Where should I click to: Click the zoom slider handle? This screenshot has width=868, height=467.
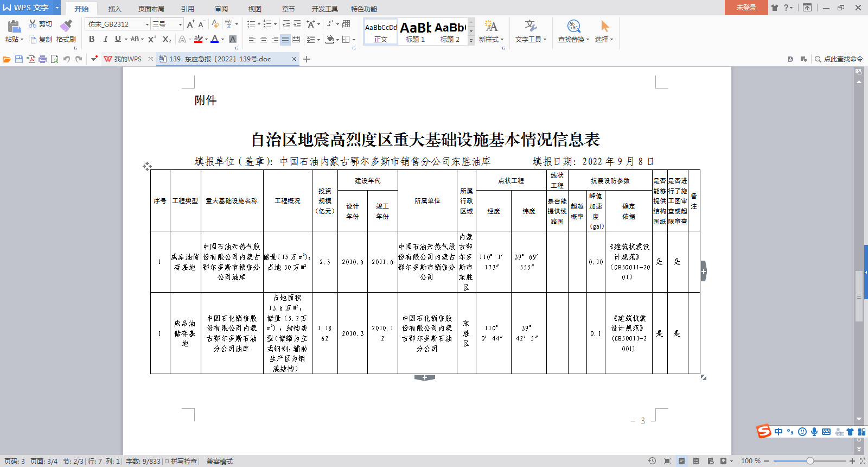(810, 461)
